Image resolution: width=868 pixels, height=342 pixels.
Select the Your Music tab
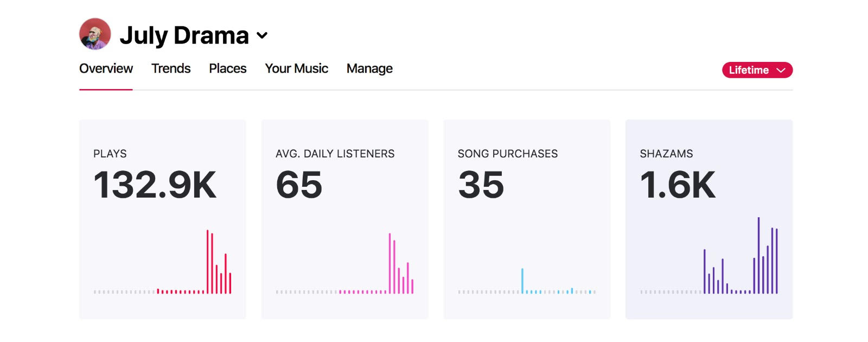297,68
